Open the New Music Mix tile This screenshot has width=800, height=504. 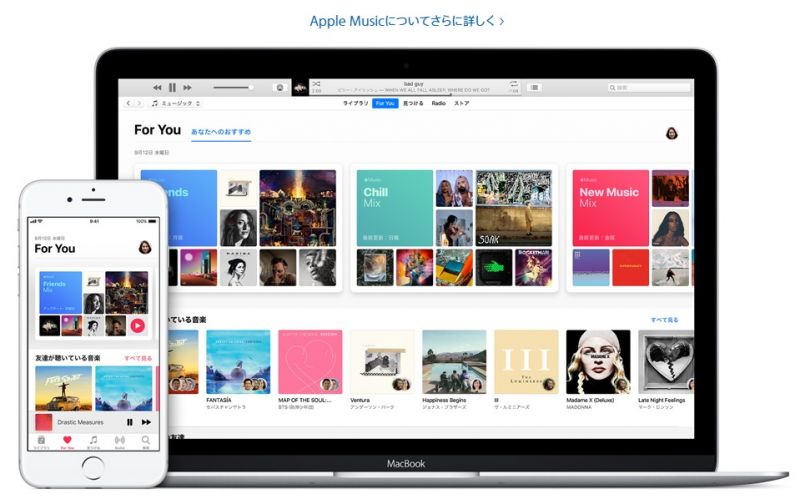(x=610, y=208)
